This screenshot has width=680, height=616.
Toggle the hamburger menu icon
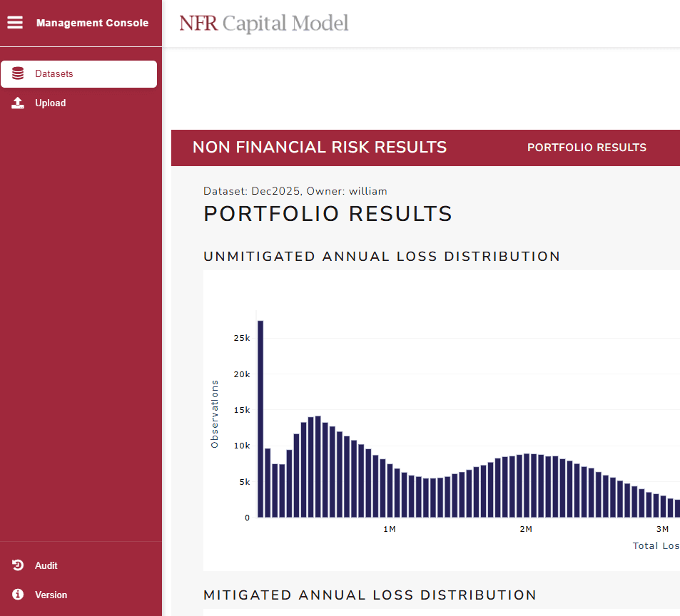[15, 23]
